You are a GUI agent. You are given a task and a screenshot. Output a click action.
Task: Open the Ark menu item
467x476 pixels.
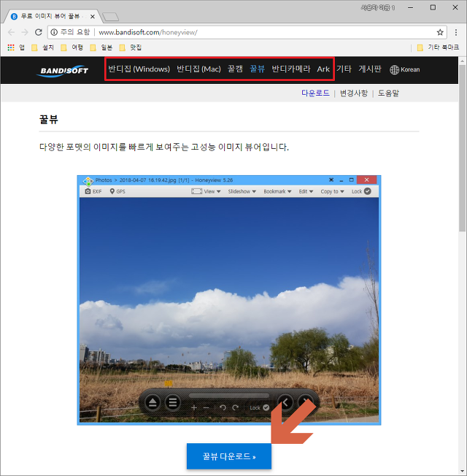coord(323,69)
